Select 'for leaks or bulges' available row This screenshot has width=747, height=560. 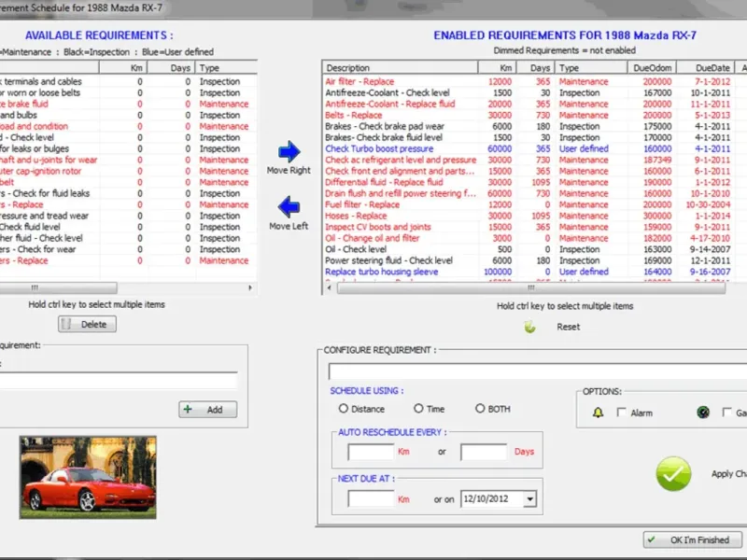pyautogui.click(x=128, y=148)
